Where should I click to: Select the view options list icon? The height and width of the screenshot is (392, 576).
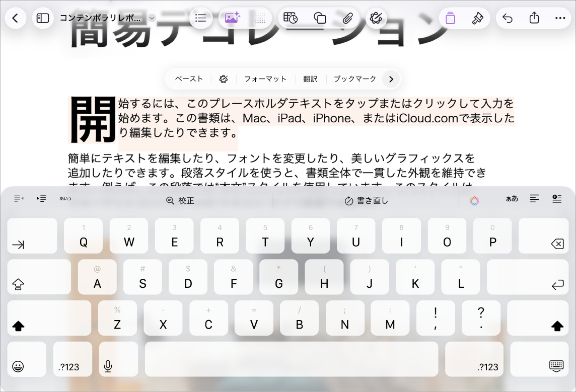(201, 18)
